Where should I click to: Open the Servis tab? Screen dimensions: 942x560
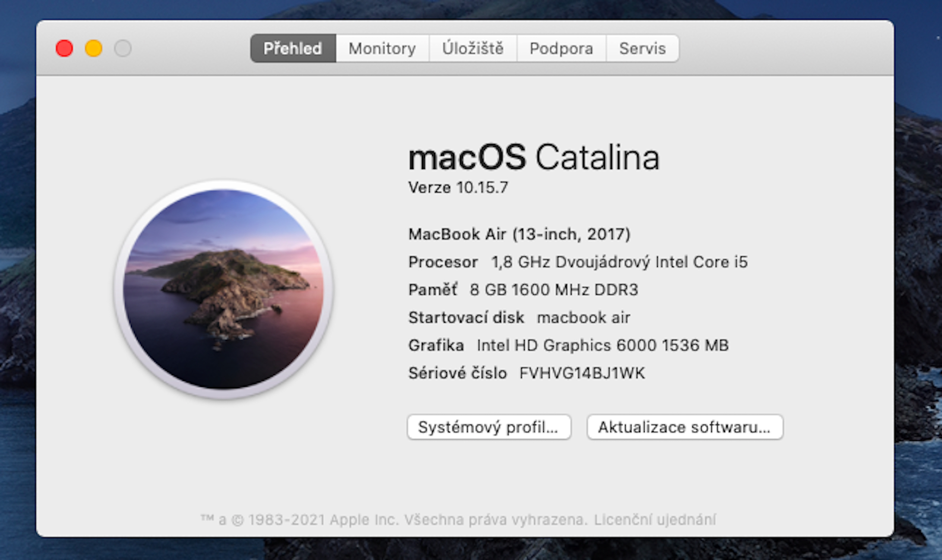coord(642,49)
